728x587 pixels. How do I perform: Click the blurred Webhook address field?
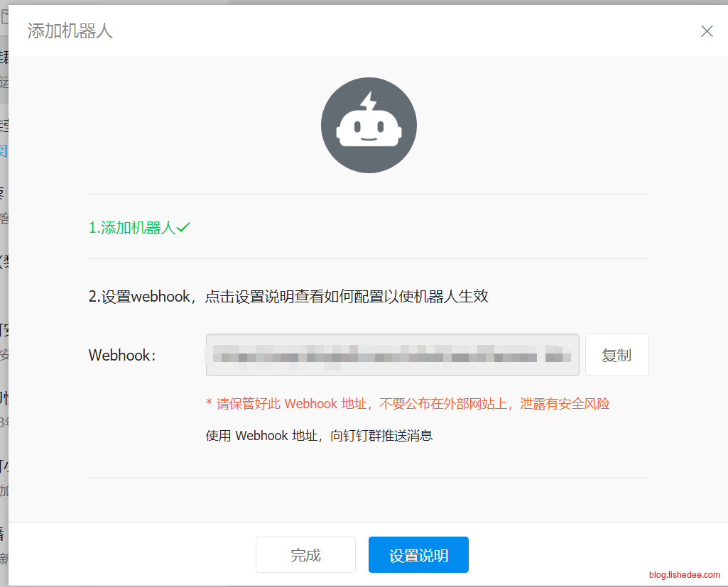(392, 355)
